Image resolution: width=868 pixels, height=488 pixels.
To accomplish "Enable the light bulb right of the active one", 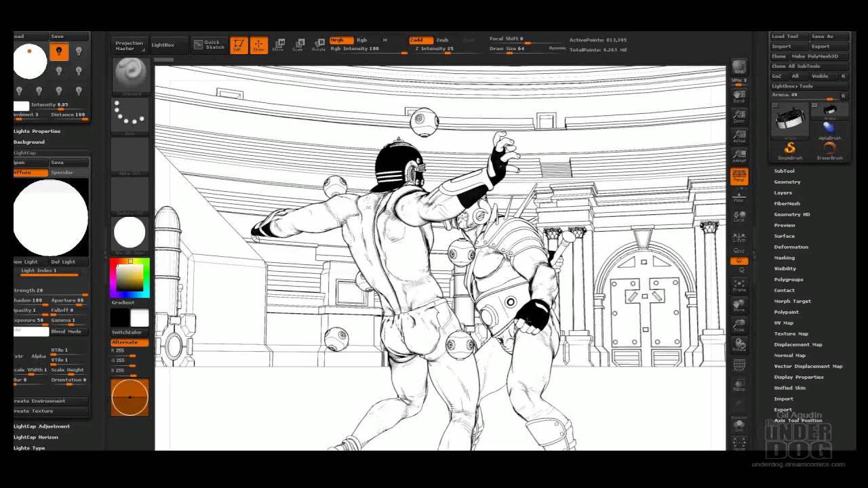I will (x=79, y=52).
